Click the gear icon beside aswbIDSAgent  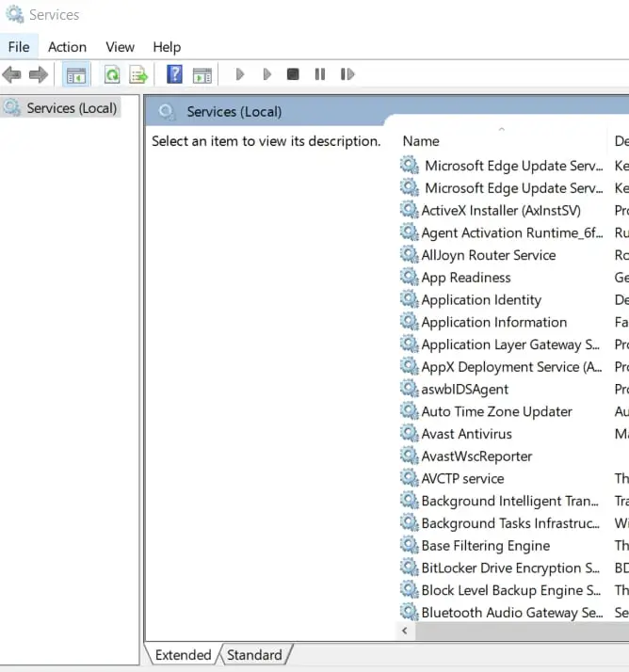point(409,389)
